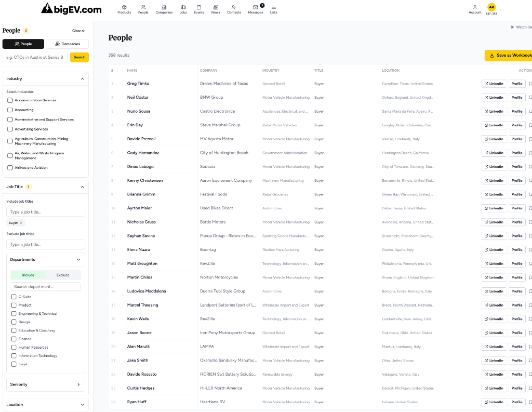Open the Lists nav icon
Viewport: 532px width, 412px height.
pos(273,7)
